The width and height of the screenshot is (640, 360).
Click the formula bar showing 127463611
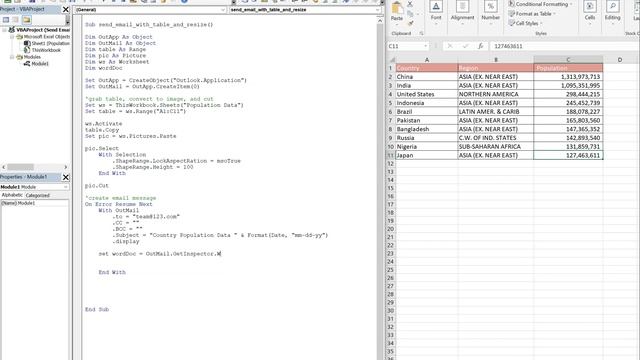click(564, 46)
